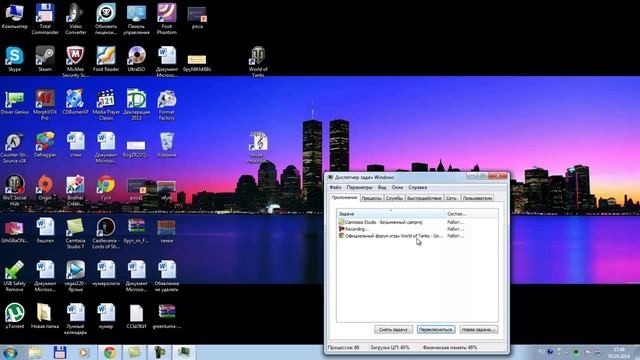Image resolution: width=640 pixels, height=360 pixels.
Task: Launch the Google Chrome desktop shortcut
Action: 106,188
